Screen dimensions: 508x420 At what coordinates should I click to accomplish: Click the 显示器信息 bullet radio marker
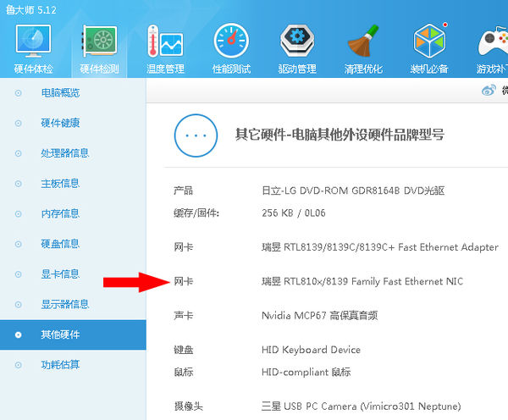click(x=18, y=305)
